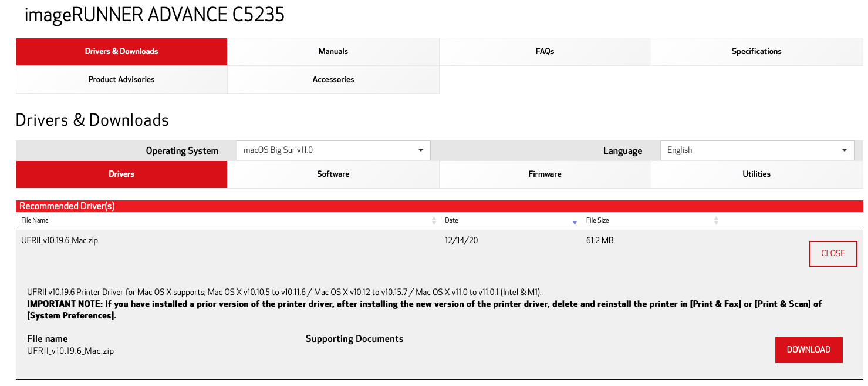
Task: Click the IMPORTANT NOTE bold paragraph
Action: (424, 310)
